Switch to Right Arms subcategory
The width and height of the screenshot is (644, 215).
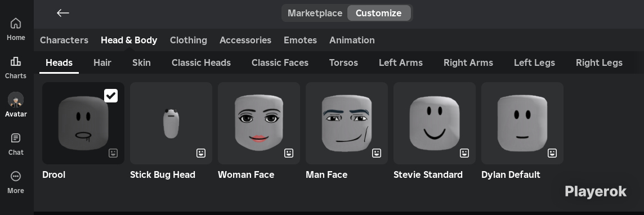click(468, 63)
